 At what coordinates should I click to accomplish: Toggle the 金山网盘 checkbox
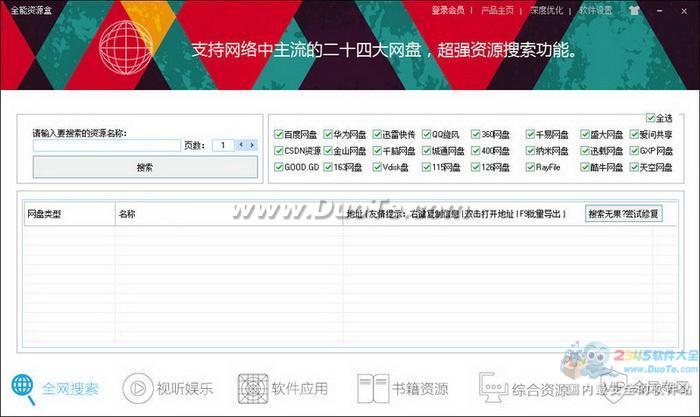coord(328,150)
